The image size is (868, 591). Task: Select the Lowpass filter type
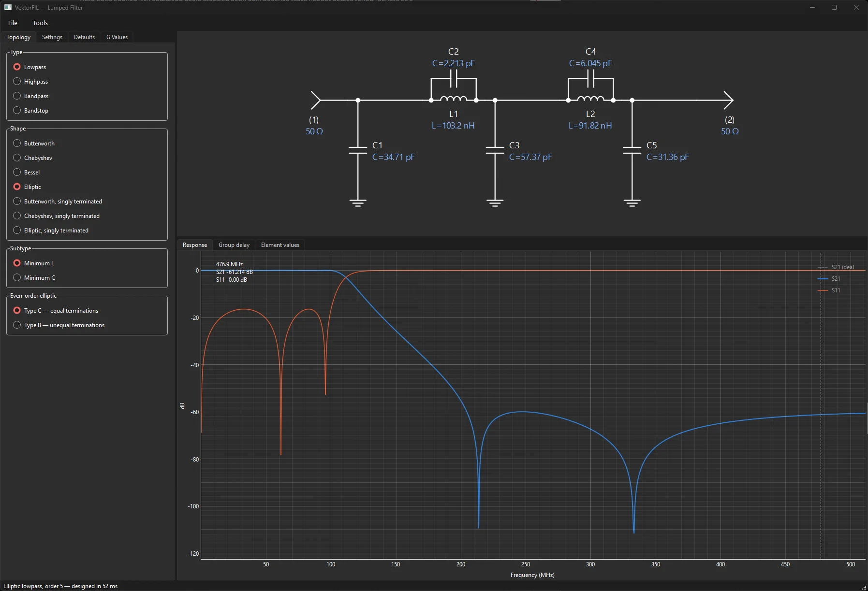[30, 67]
